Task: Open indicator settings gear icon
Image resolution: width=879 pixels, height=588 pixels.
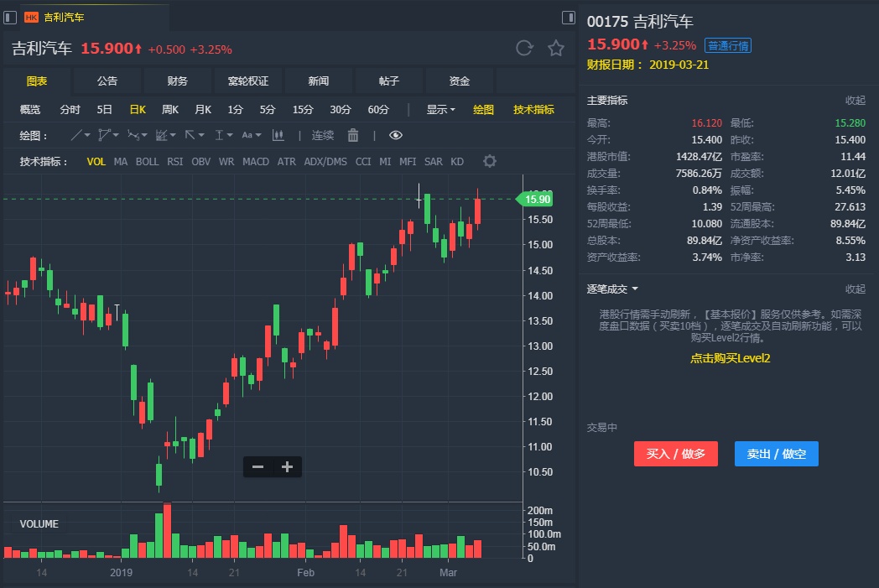Action: (x=489, y=161)
